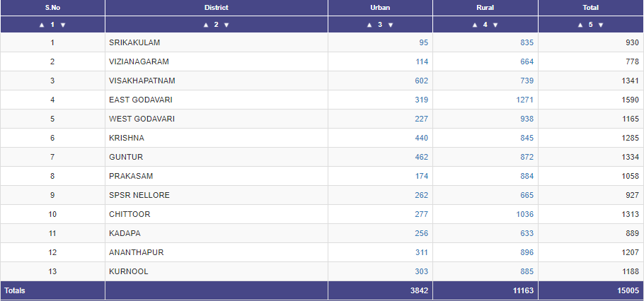Sort Total column ascending arrow
644x301 pixels.
[580, 25]
